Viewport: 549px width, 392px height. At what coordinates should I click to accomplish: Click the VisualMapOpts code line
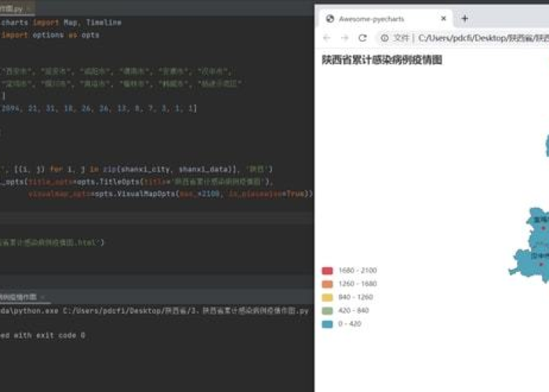(x=170, y=194)
